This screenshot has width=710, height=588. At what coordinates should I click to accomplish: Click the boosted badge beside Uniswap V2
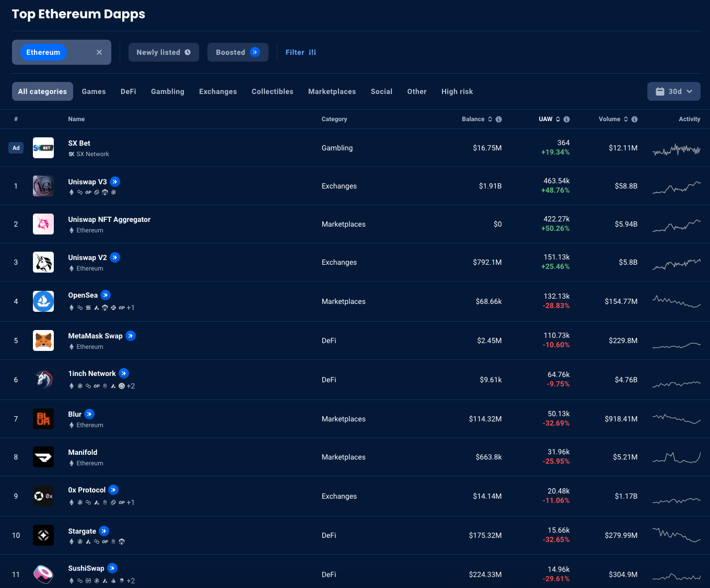point(115,257)
